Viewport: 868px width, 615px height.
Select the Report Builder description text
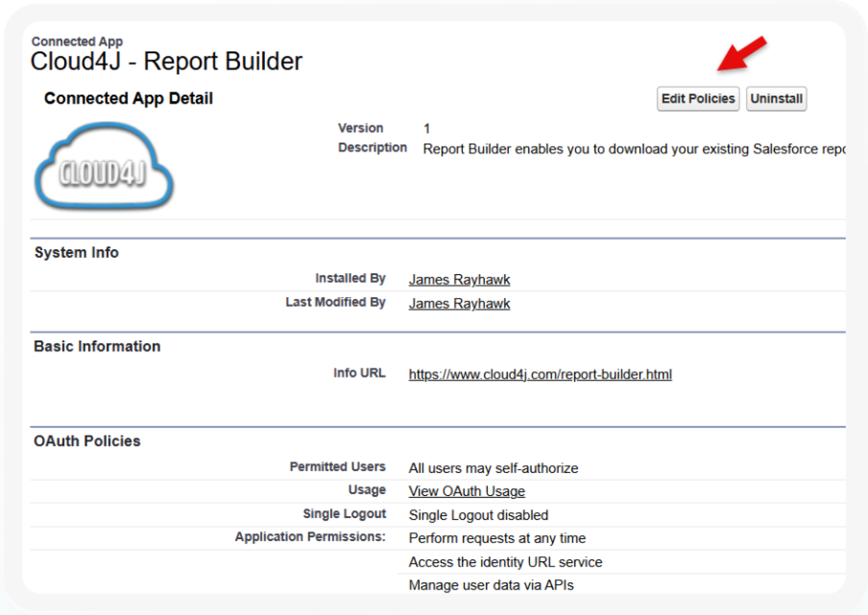click(634, 149)
